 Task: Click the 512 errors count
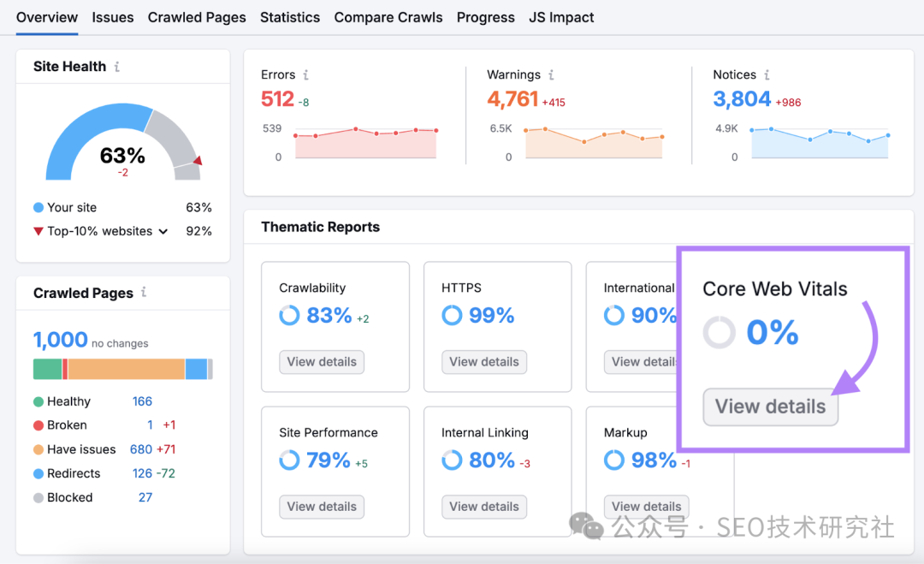coord(277,98)
